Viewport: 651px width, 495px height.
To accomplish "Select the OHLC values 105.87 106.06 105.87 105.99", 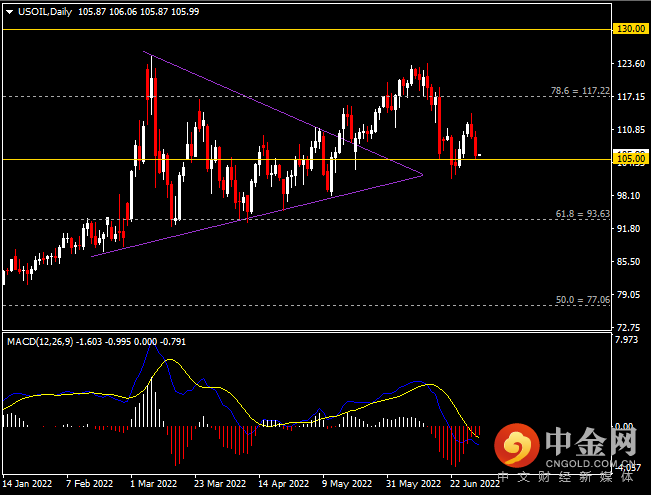I will point(139,12).
